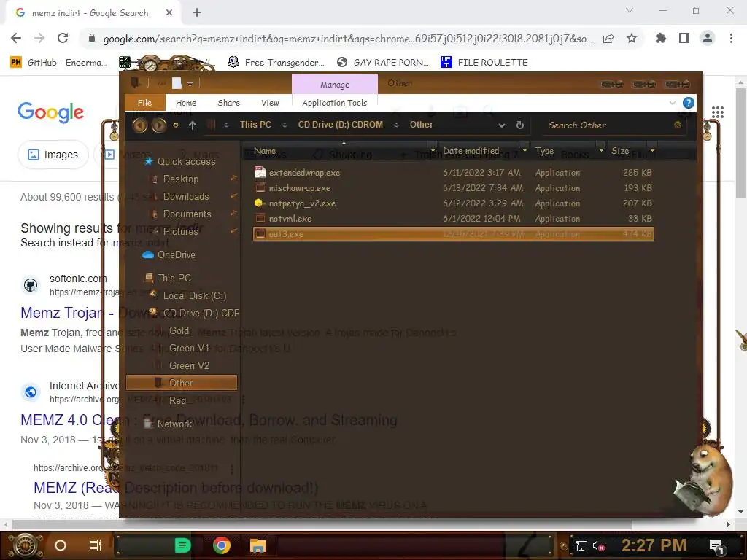Open a new Chrome tab
Viewport: 747px width, 560px height.
click(x=197, y=13)
